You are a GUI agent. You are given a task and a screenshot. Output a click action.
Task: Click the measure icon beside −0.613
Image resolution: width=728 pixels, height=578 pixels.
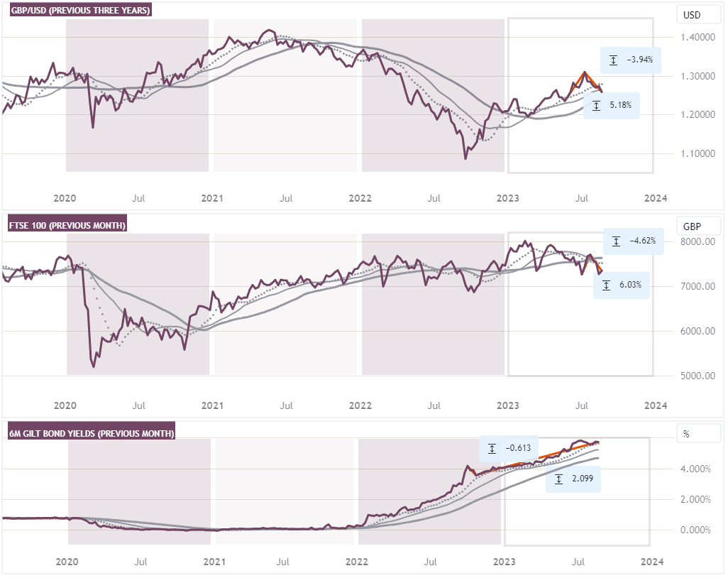click(x=492, y=449)
